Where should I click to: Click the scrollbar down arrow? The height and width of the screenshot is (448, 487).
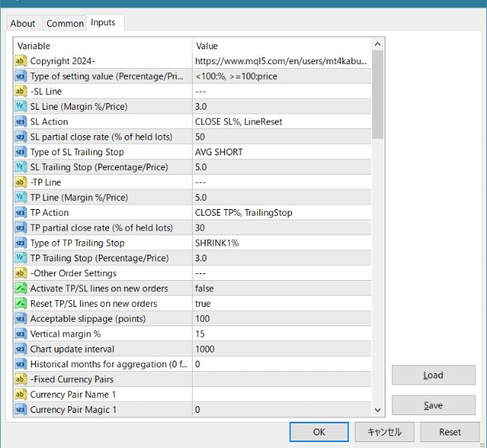(x=378, y=410)
